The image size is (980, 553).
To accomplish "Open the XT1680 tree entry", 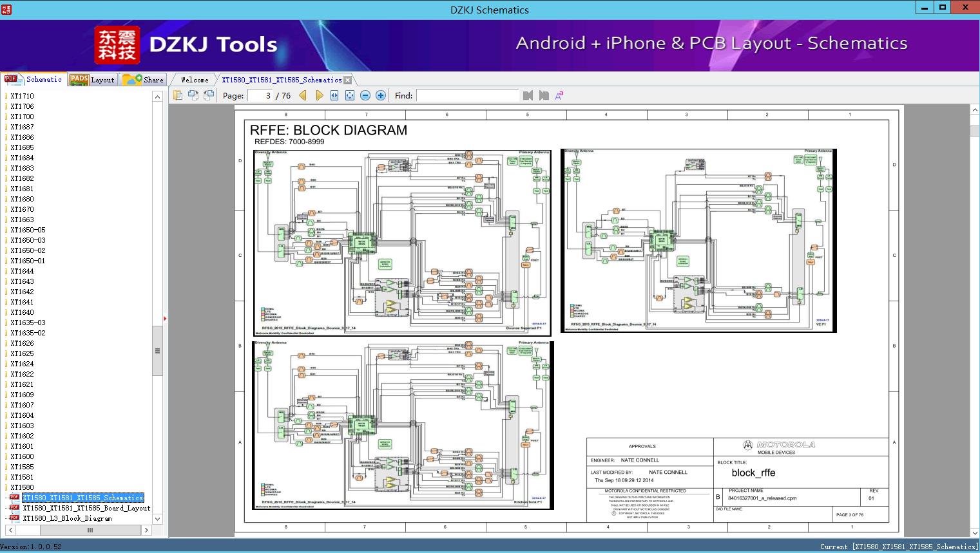I will pyautogui.click(x=22, y=199).
